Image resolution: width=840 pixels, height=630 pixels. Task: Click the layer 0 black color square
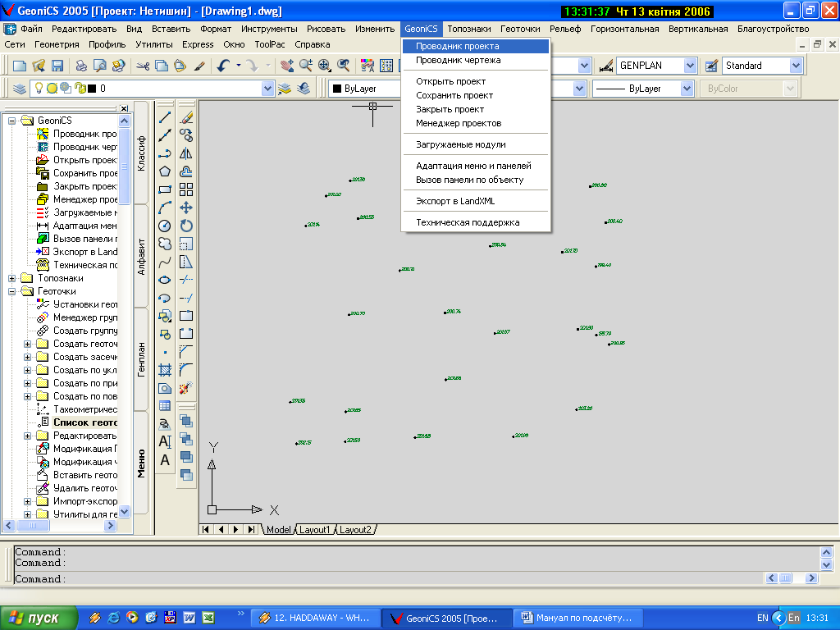92,89
